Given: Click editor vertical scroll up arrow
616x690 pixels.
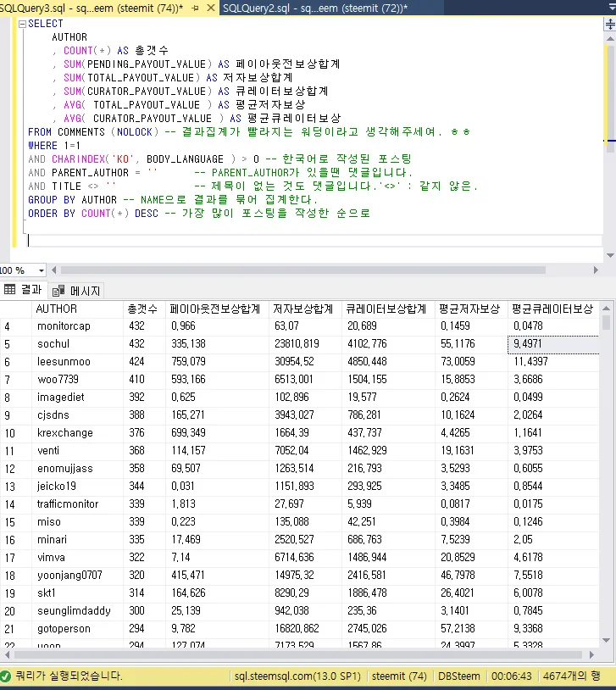Looking at the screenshot, I should (x=610, y=39).
